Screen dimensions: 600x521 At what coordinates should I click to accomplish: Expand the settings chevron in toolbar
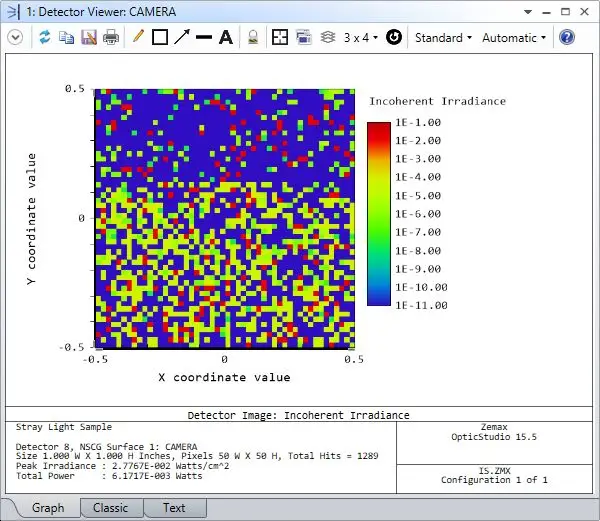[x=15, y=37]
